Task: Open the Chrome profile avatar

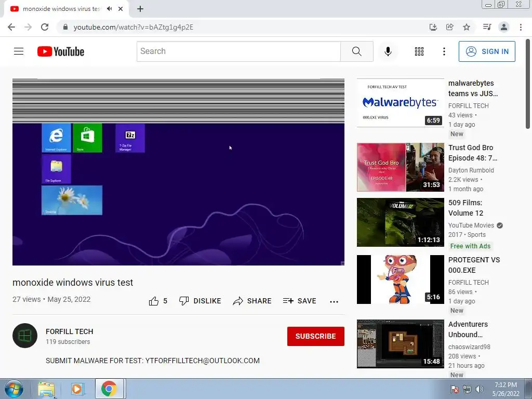Action: point(504,27)
